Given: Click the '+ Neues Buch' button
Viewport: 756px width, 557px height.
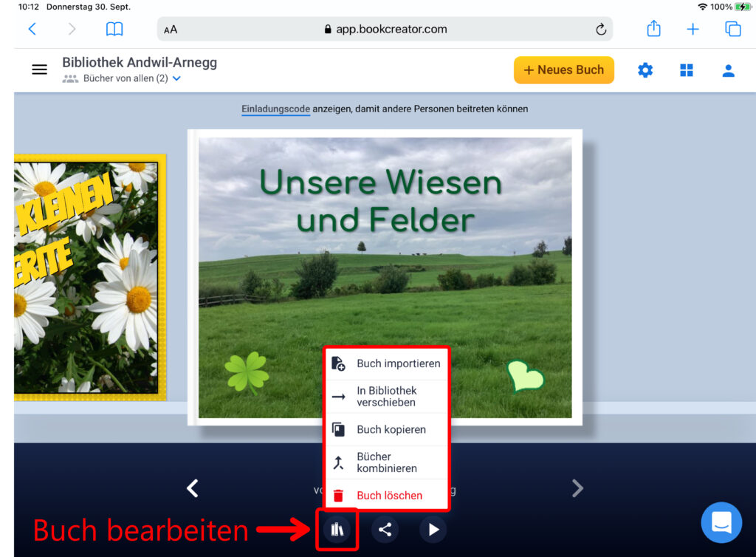Looking at the screenshot, I should [563, 70].
